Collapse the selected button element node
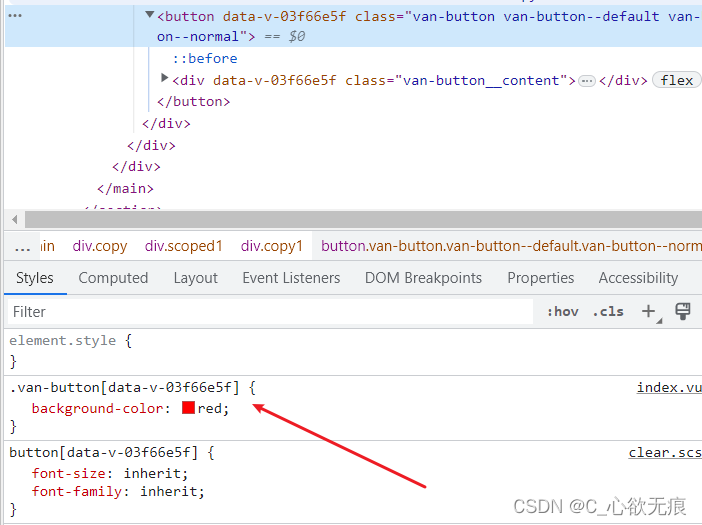Screen dimensions: 702x525 click(150, 16)
